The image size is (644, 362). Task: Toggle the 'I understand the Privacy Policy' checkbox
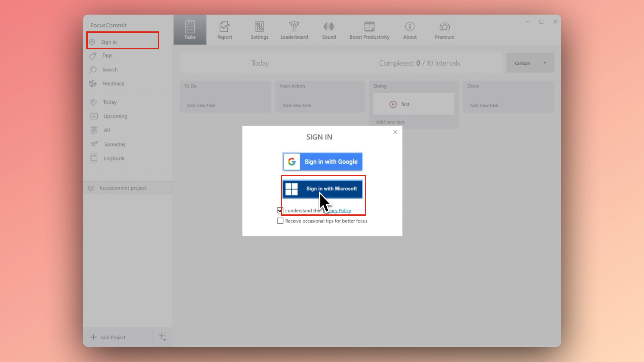tap(280, 210)
